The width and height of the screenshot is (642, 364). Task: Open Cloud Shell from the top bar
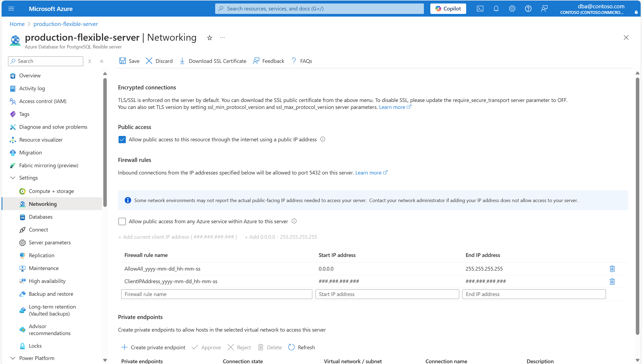[x=480, y=8]
